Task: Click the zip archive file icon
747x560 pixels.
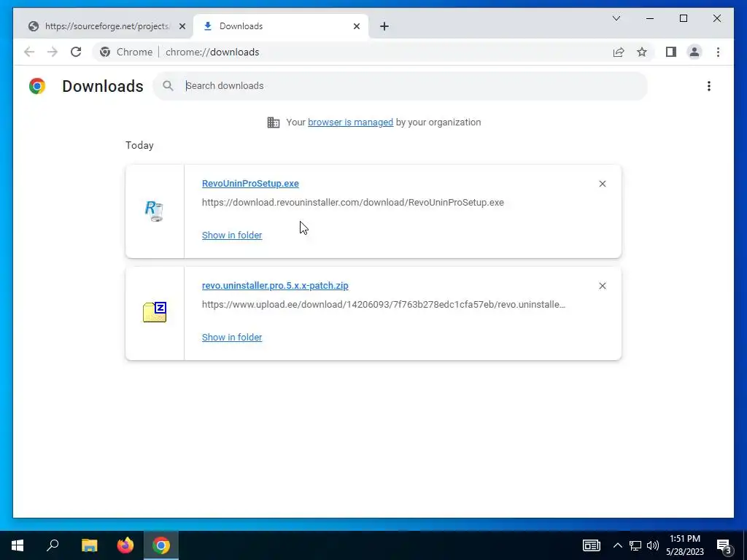Action: tap(155, 312)
